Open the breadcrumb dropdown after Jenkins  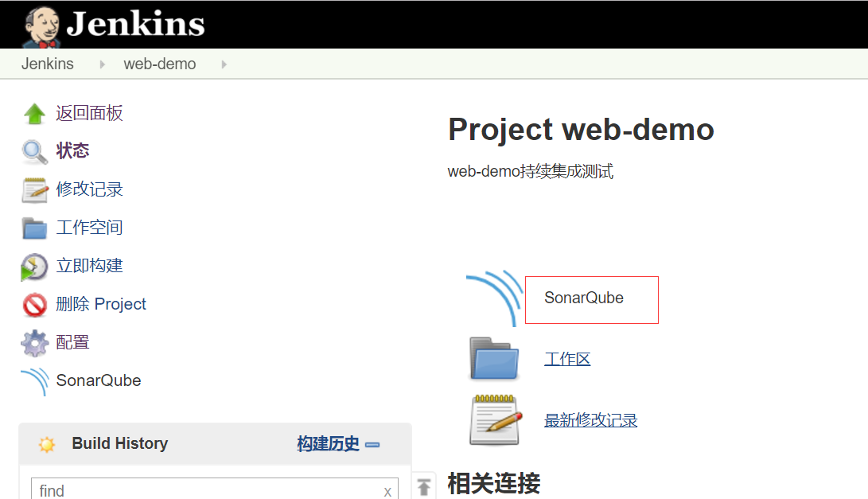tap(101, 64)
